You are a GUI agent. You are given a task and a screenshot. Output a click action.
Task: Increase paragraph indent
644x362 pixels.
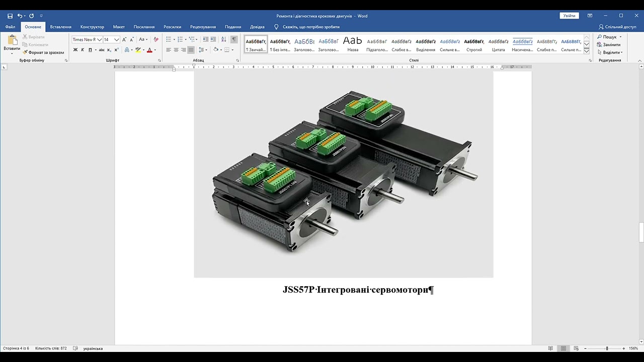(213, 40)
